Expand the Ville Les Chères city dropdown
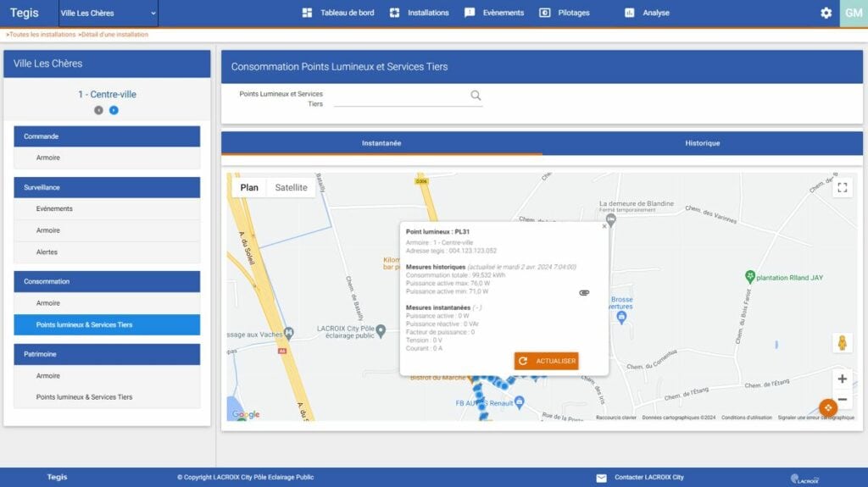 108,14
